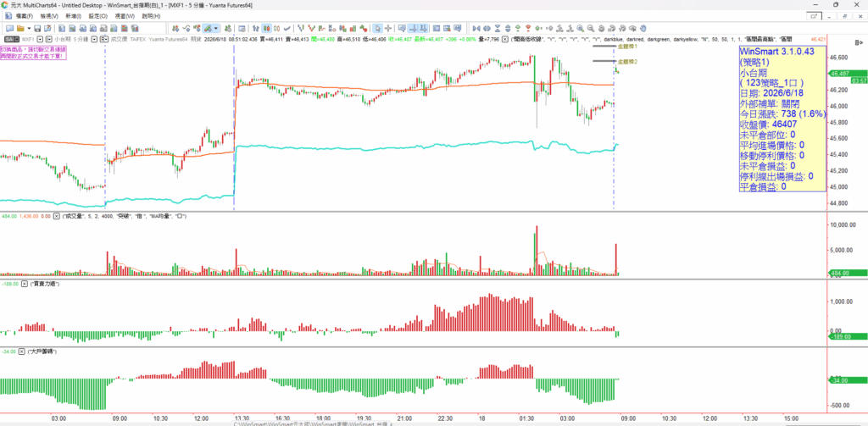
Task: Click the SA button in status line
Action: (10, 39)
